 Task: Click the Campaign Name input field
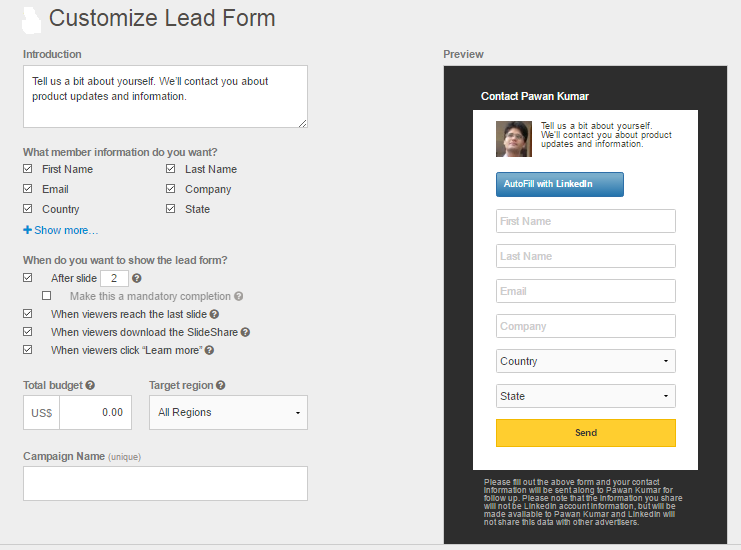(x=165, y=483)
